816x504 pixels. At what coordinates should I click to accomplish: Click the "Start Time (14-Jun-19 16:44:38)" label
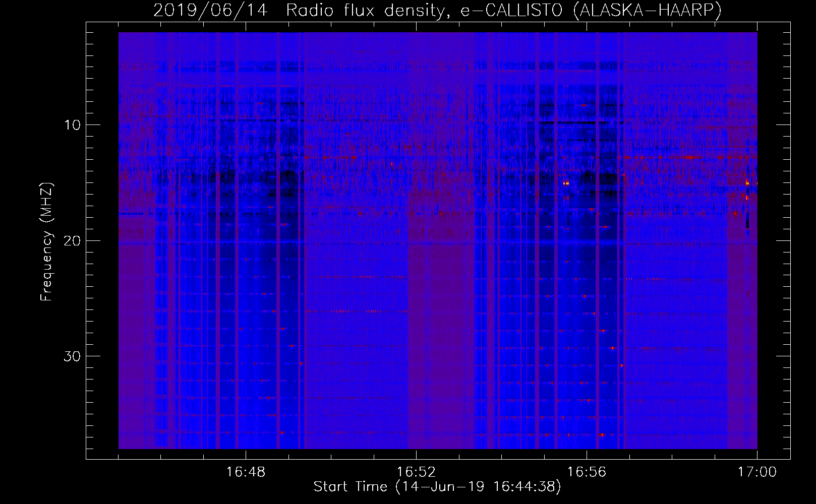point(437,487)
